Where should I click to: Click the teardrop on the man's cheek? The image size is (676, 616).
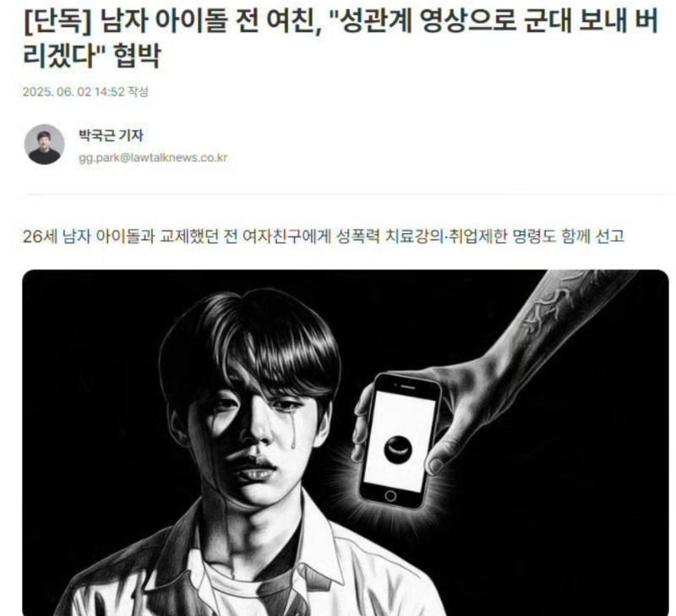pyautogui.click(x=292, y=433)
